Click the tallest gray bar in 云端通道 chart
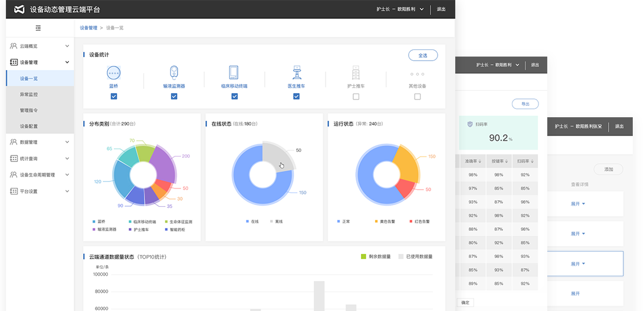644x311 pixels. click(319, 296)
